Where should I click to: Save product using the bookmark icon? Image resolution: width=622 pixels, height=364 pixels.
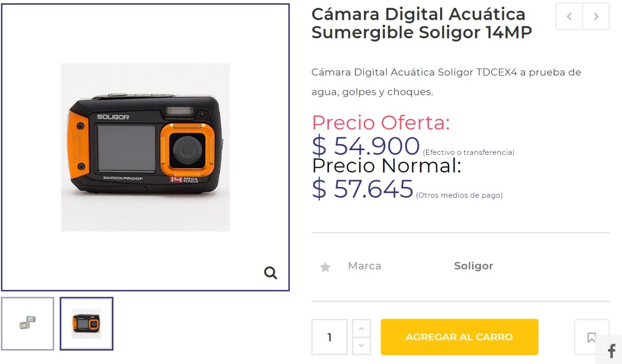coord(591,337)
